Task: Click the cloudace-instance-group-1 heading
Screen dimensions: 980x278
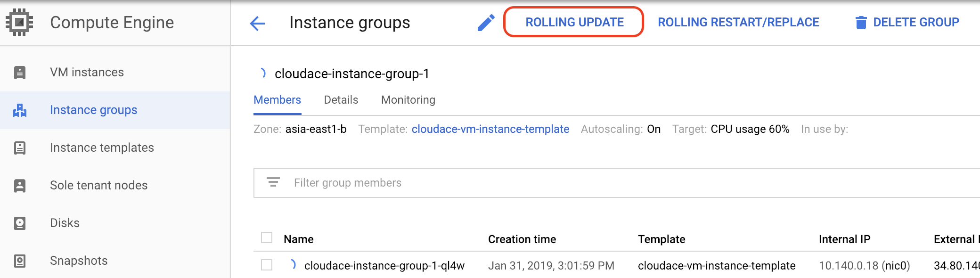Action: coord(352,74)
